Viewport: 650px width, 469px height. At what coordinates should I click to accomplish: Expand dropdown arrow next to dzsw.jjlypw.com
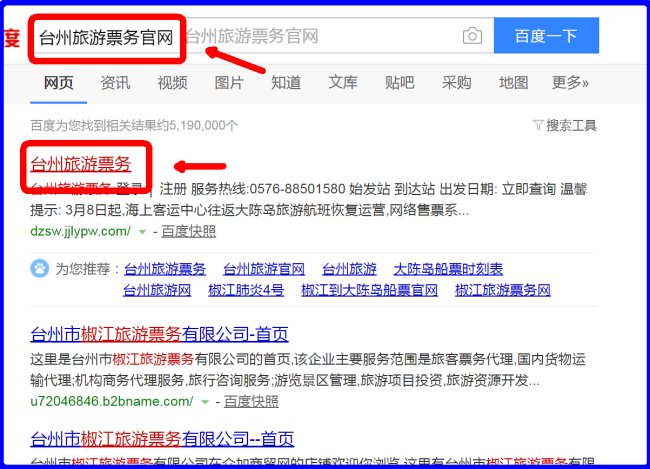click(x=142, y=232)
